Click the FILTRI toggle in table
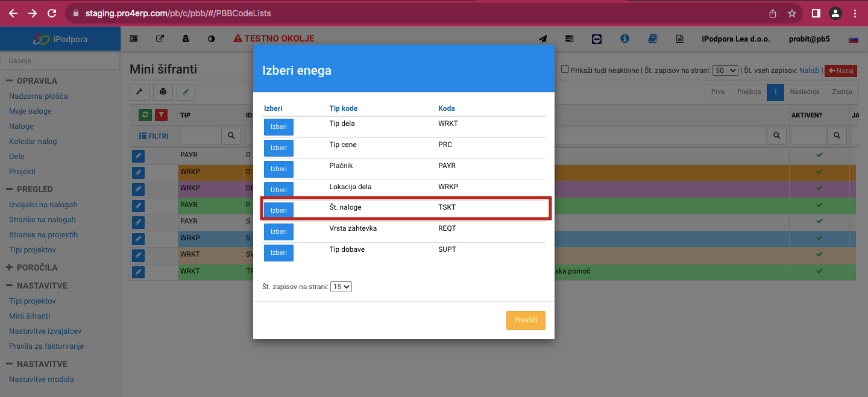The image size is (868, 397). (154, 136)
